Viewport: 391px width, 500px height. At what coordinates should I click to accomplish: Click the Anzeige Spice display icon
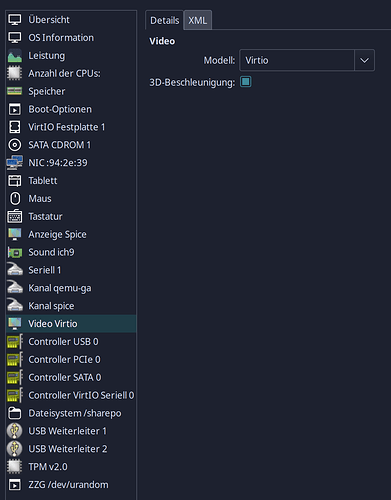15,234
